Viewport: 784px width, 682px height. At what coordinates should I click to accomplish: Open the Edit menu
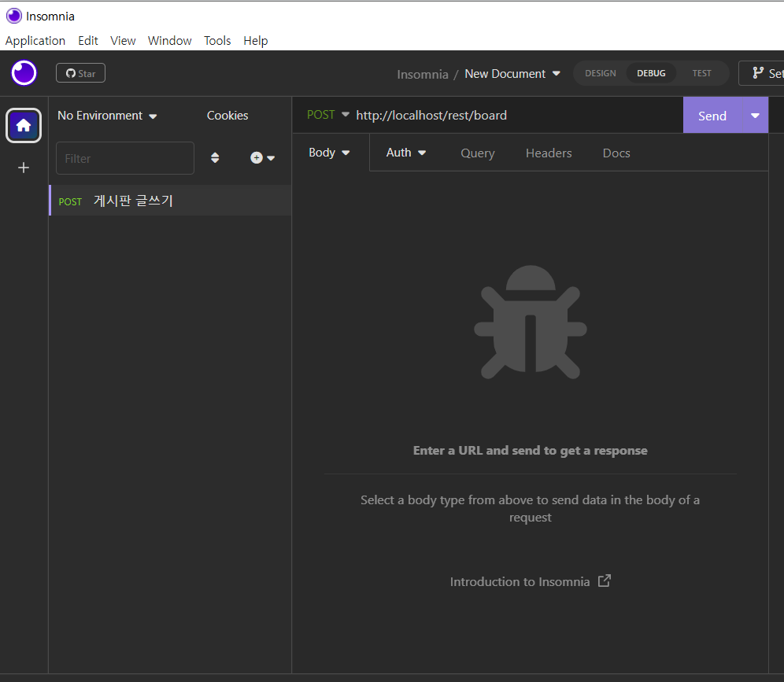[88, 40]
